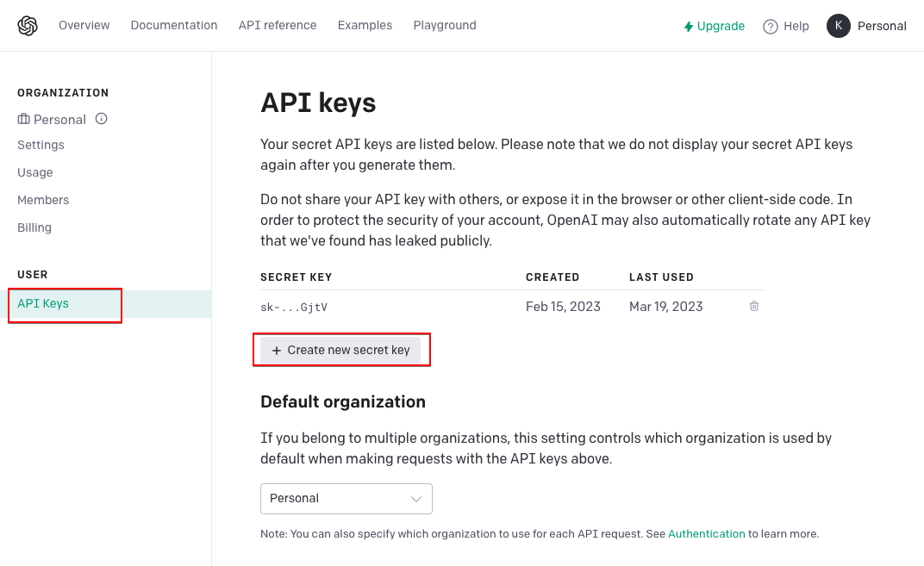Follow the Authentication link

pyautogui.click(x=707, y=533)
